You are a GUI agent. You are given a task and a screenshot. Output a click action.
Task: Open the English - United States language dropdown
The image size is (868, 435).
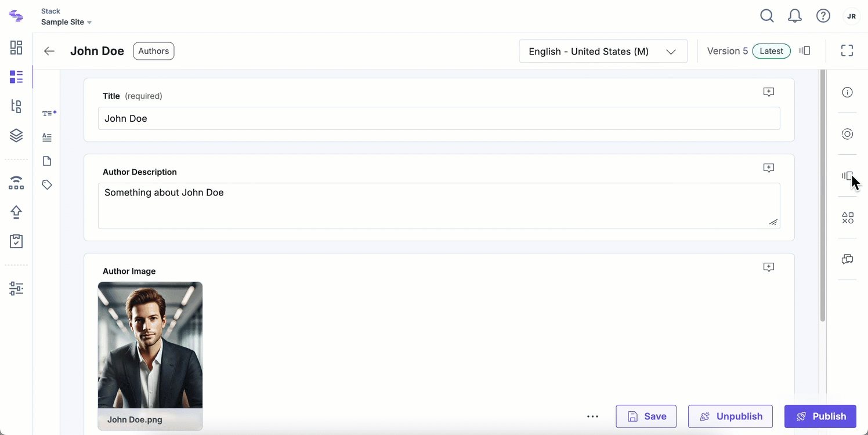603,51
